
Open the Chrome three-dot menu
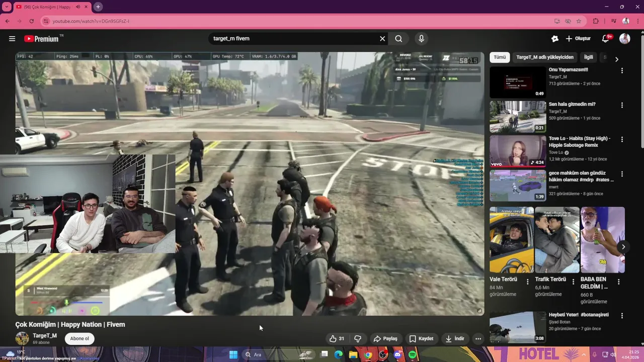click(x=637, y=21)
